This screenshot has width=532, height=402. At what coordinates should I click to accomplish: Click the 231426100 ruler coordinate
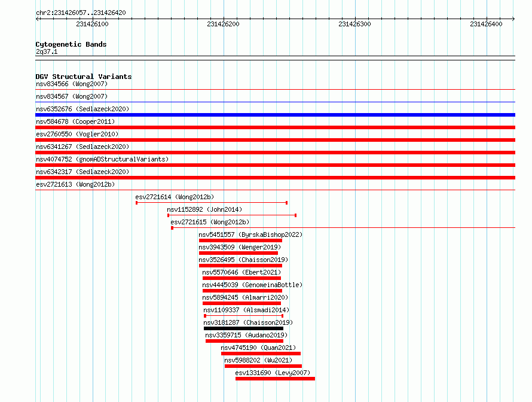click(x=92, y=24)
